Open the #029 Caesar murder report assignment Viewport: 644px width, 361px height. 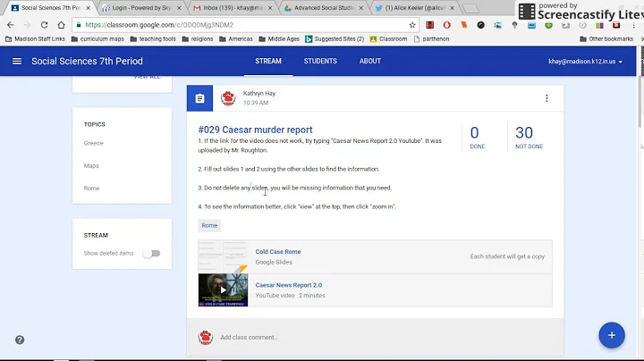255,130
